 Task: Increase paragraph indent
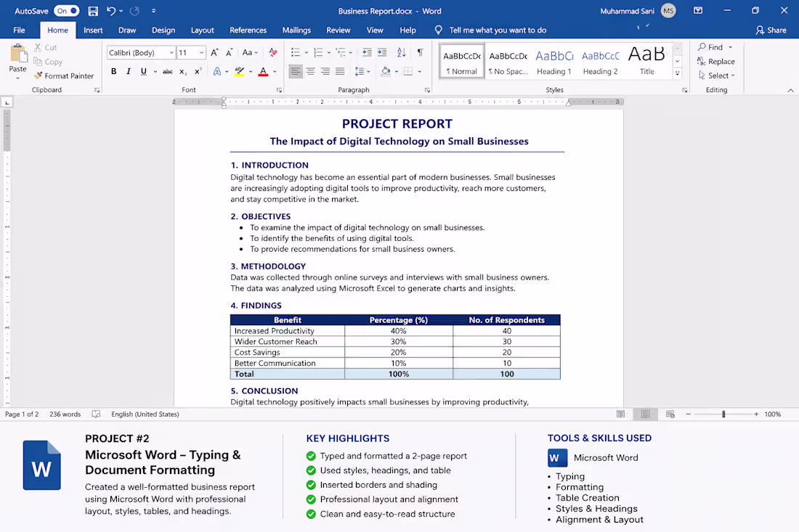pos(382,52)
